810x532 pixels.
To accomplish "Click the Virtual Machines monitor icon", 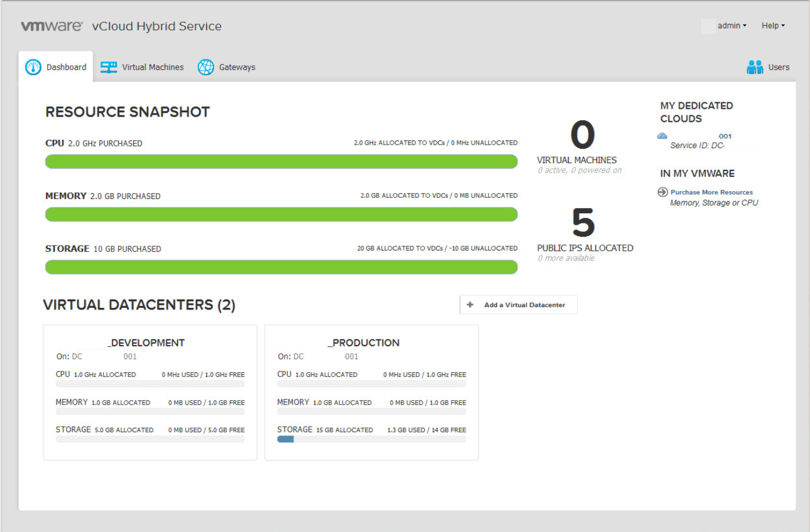I will pos(109,68).
